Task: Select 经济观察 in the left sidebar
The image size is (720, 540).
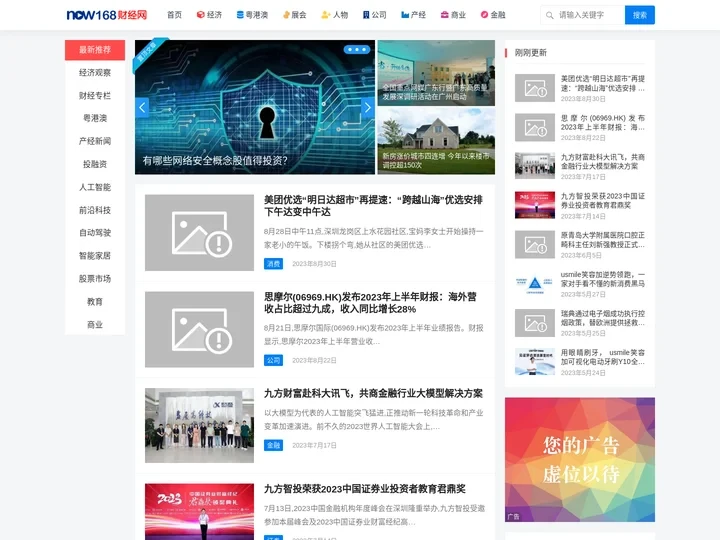Action: [95, 73]
